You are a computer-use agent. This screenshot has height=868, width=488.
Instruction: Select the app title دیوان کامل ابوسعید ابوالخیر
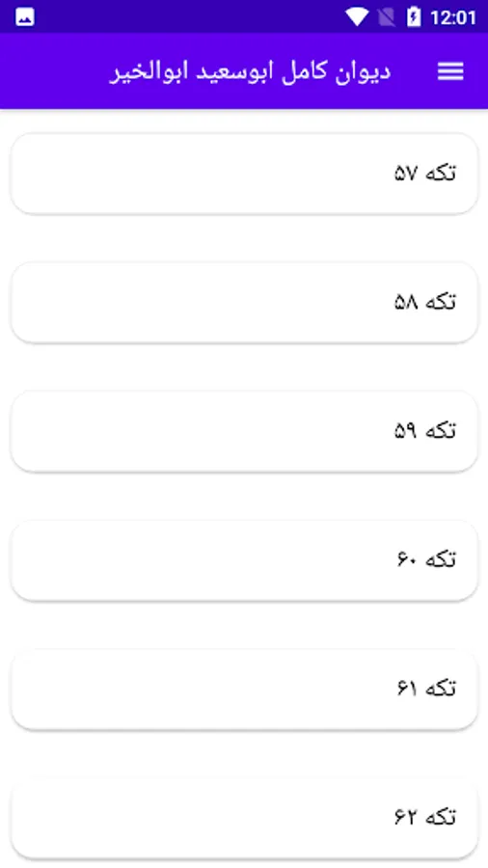click(x=250, y=72)
